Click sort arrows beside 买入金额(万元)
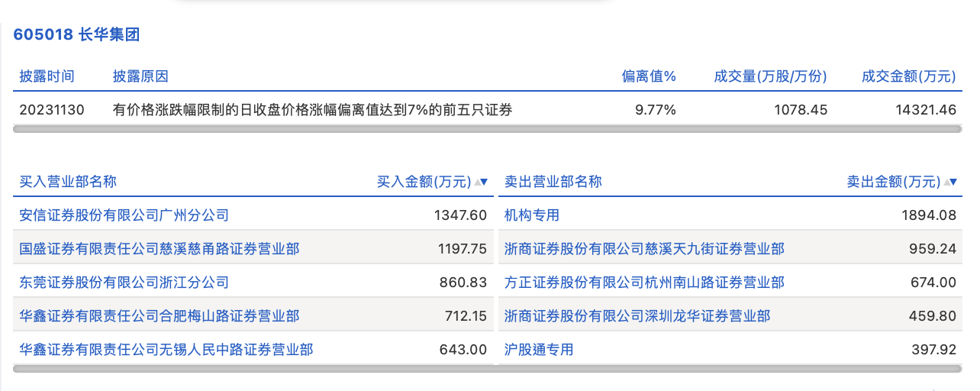The image size is (980, 391). [482, 183]
